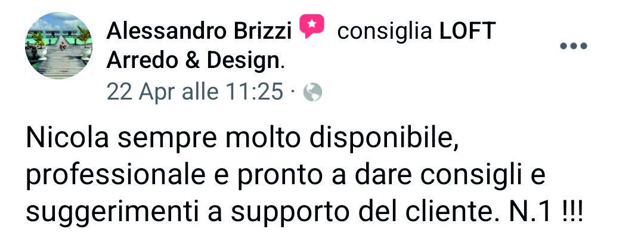644x245 pixels.
Task: Click the globe public audience icon
Action: coord(312,93)
